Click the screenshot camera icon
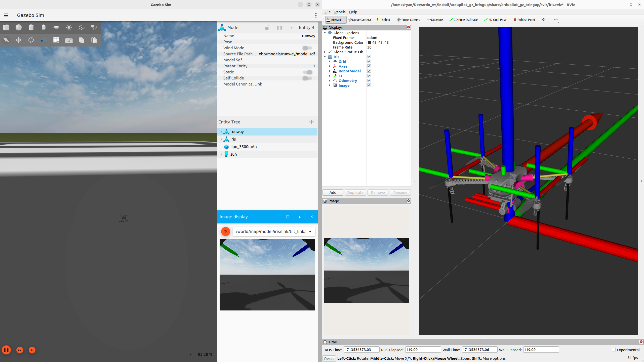 click(x=69, y=40)
